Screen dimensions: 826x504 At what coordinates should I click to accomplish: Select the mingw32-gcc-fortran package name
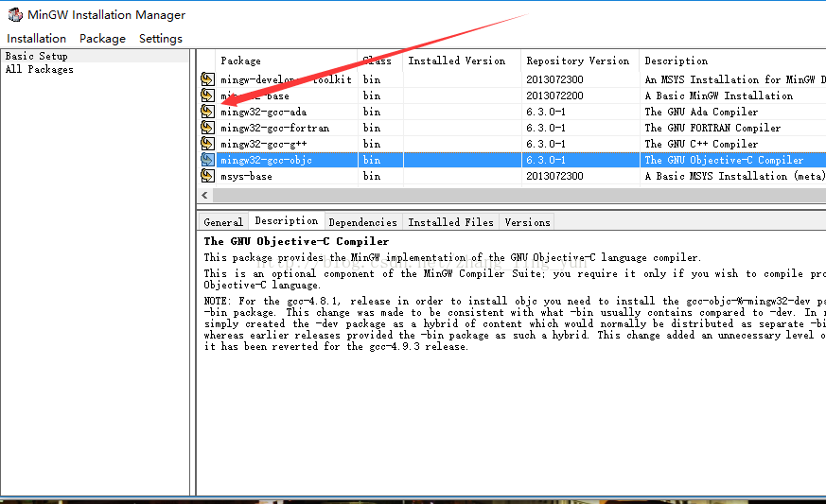(x=275, y=128)
